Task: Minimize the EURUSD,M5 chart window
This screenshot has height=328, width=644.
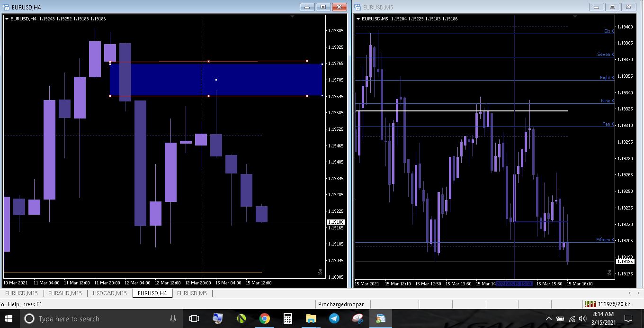Action: point(597,7)
